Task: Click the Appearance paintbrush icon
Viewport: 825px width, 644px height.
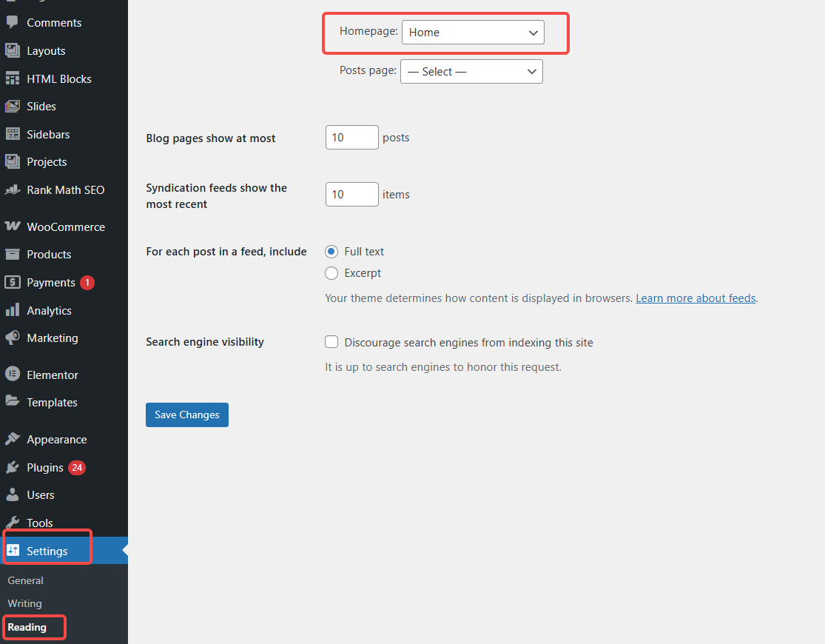Action: (12, 439)
